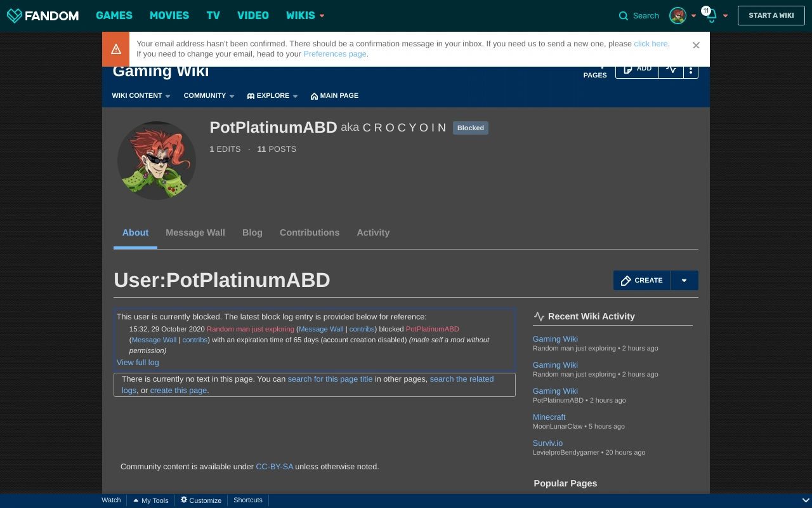Open Gaming Wiki edited by PotPlatinumABD
The height and width of the screenshot is (508, 812).
[x=555, y=391]
